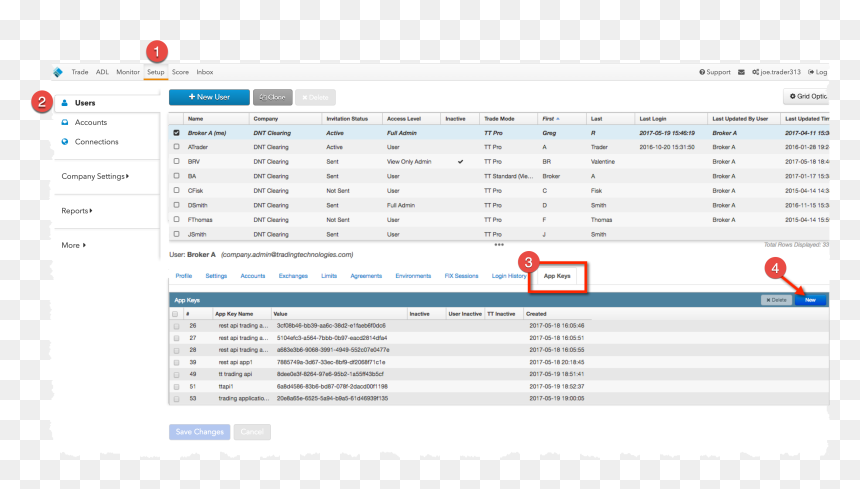The width and height of the screenshot is (860, 489).
Task: Switch to the FIX Sessions tab
Action: coord(461,276)
